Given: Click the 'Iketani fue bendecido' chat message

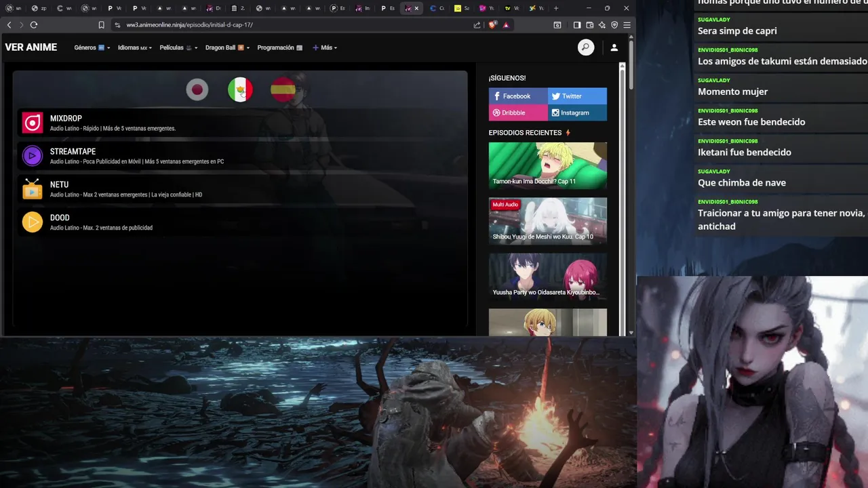Looking at the screenshot, I should [745, 152].
